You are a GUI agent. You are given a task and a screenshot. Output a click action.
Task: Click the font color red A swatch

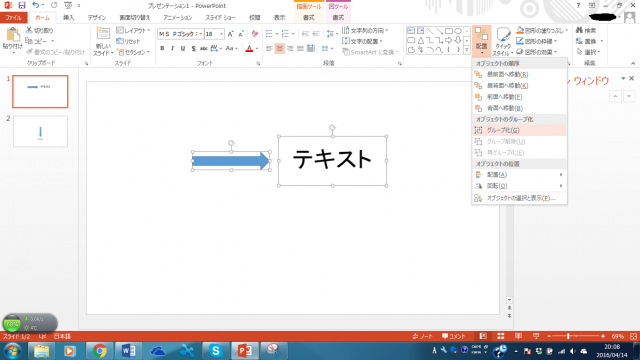(x=249, y=49)
